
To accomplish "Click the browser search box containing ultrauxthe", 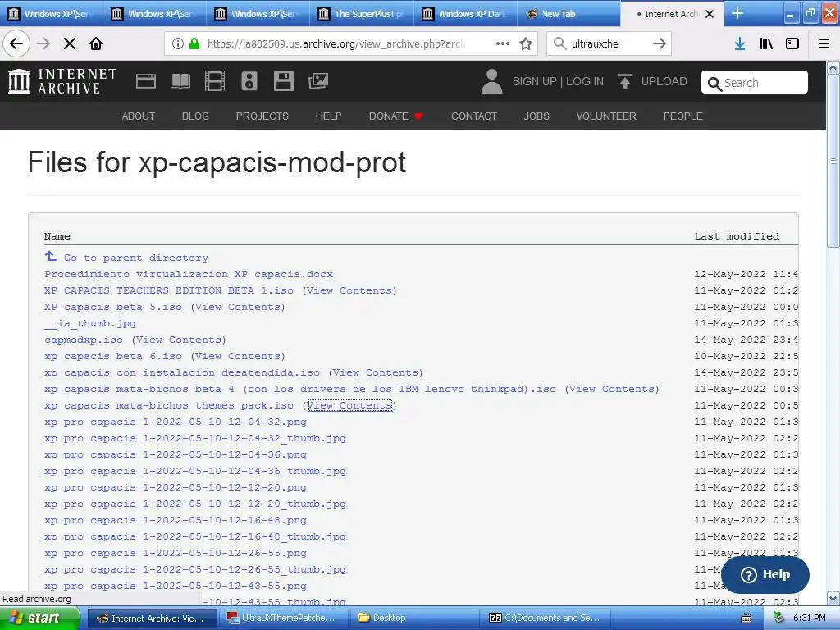I will (609, 43).
